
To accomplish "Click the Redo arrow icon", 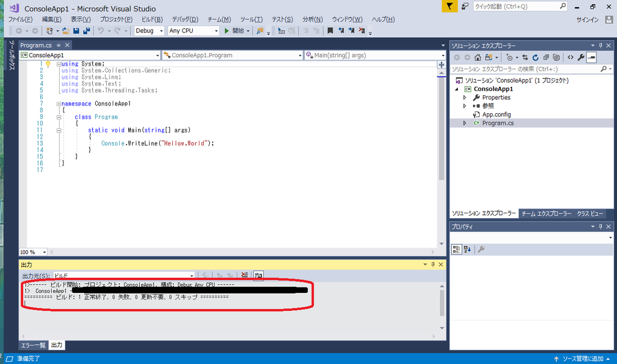I will [117, 31].
